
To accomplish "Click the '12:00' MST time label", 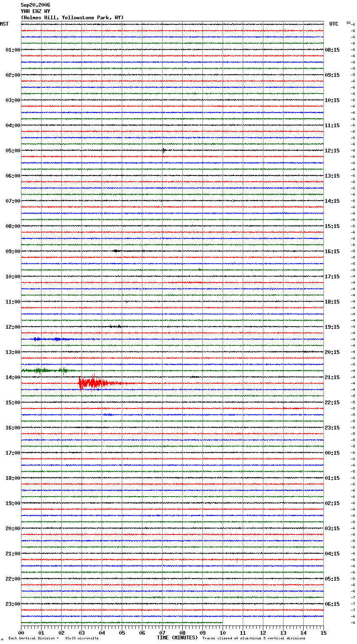I will [13, 327].
